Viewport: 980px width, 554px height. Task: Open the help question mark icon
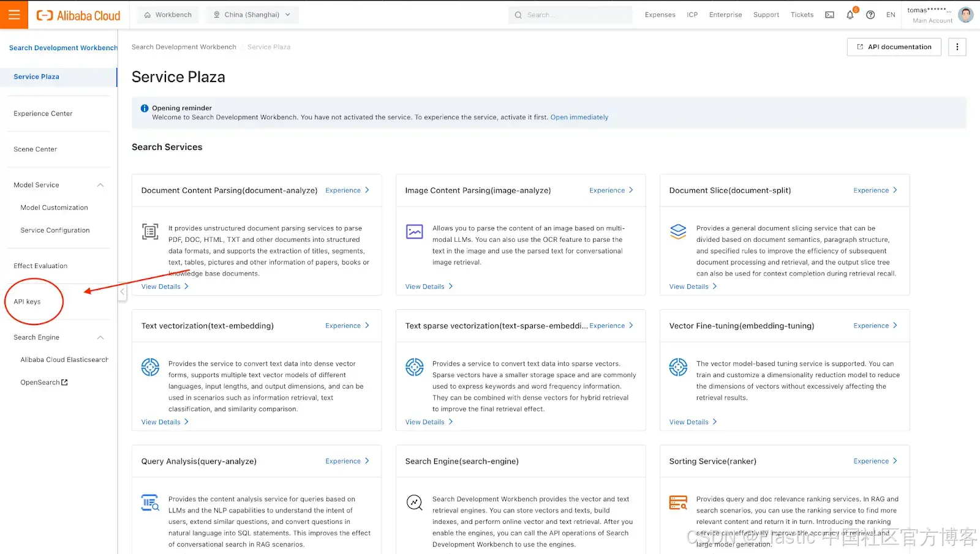click(x=870, y=15)
